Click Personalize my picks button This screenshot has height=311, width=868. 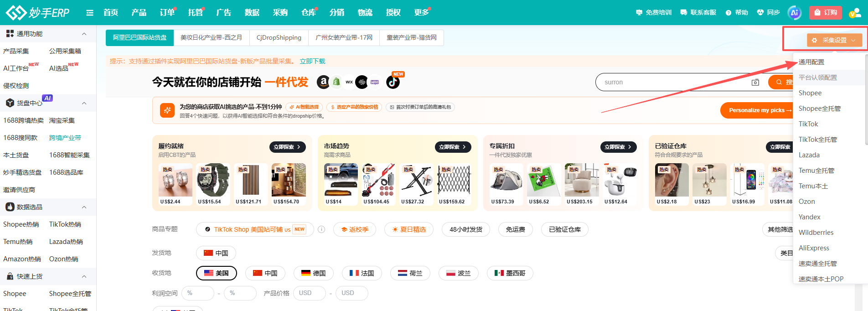757,110
